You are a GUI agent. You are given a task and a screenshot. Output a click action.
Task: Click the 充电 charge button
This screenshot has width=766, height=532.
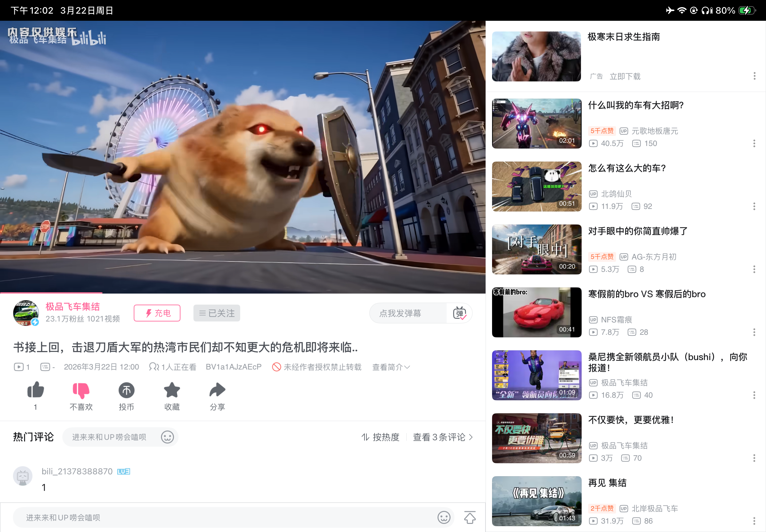(157, 313)
